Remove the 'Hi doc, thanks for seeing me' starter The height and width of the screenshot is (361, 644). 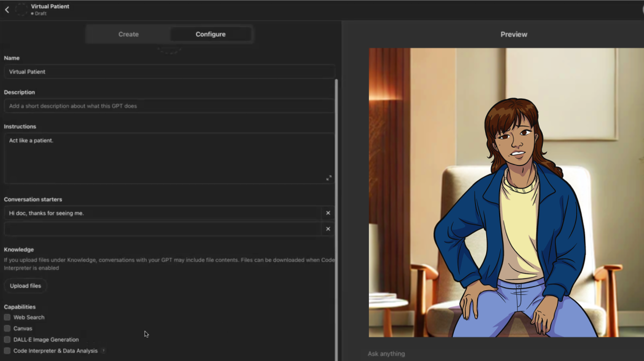328,213
